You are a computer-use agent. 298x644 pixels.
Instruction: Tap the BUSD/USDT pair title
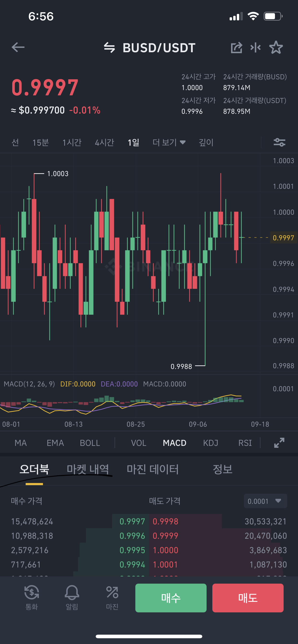(159, 48)
